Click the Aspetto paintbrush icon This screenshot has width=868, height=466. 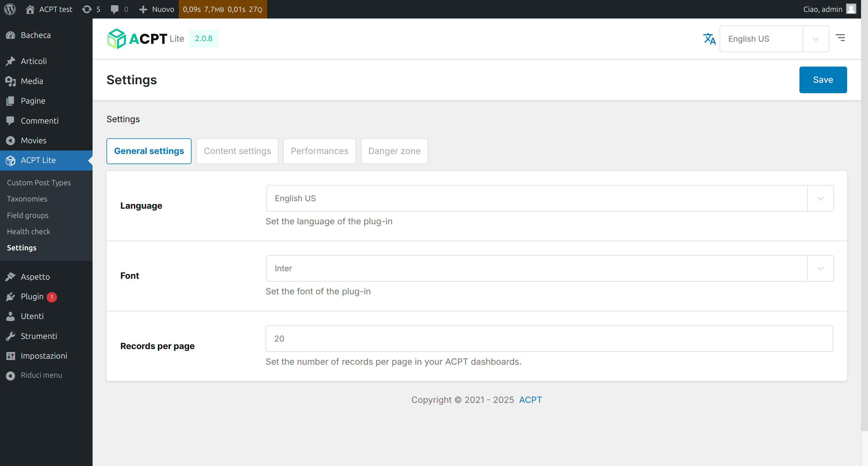[10, 277]
